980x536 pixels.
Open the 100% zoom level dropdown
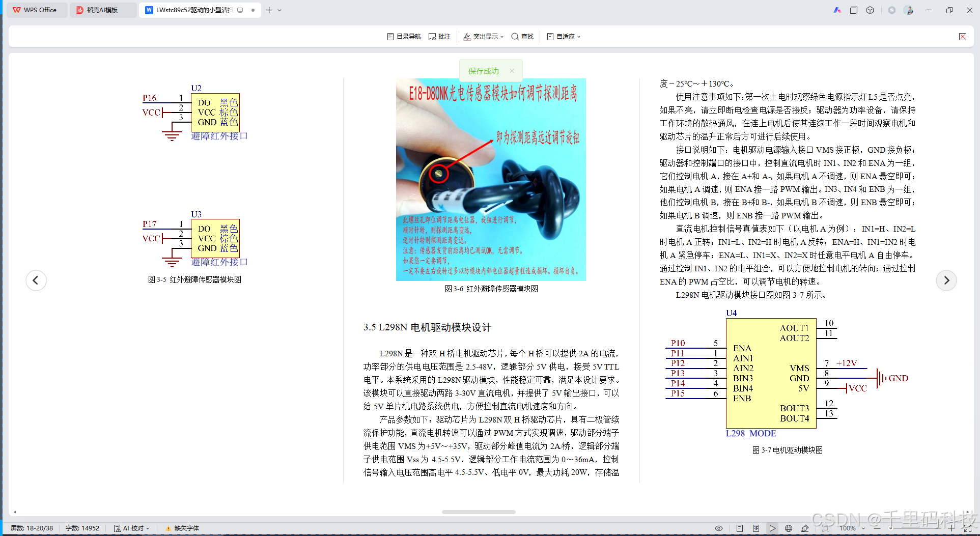pyautogui.click(x=852, y=528)
